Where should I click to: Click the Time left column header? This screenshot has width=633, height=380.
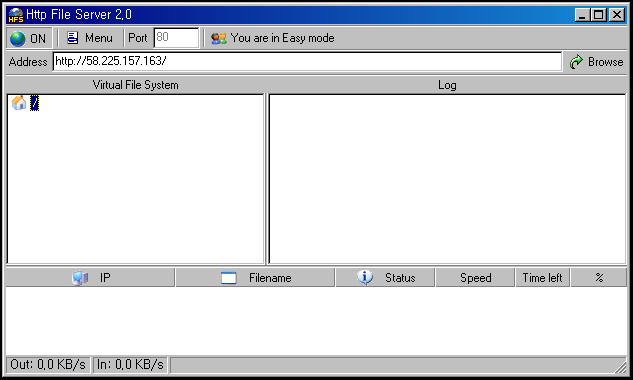pyautogui.click(x=542, y=278)
